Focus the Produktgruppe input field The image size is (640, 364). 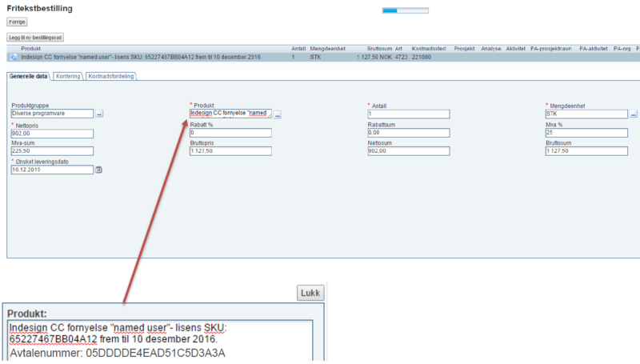(52, 114)
